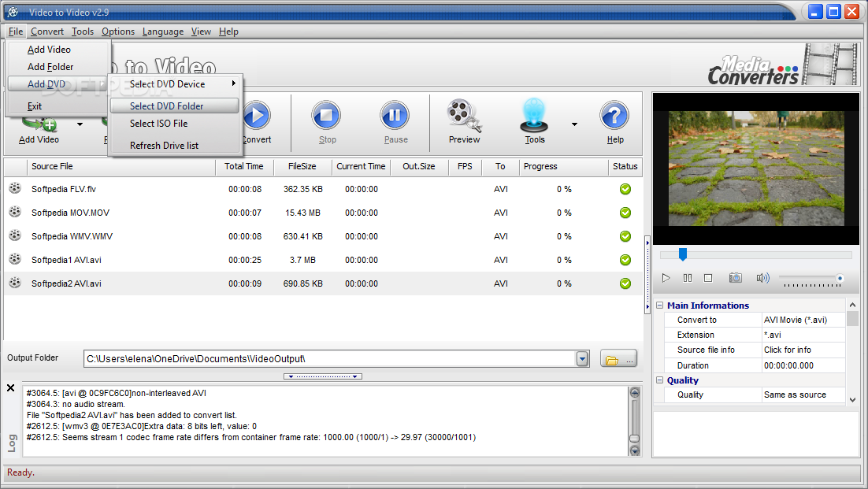Close the Log panel with the X
Image resolution: width=868 pixels, height=489 pixels.
click(x=10, y=387)
